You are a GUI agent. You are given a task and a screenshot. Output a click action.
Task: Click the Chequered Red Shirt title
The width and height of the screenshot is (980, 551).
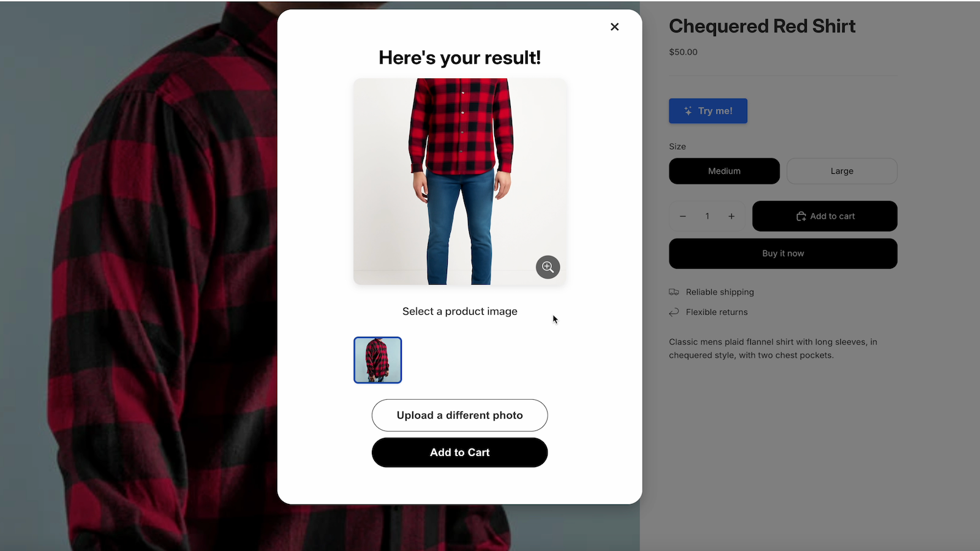(x=762, y=26)
